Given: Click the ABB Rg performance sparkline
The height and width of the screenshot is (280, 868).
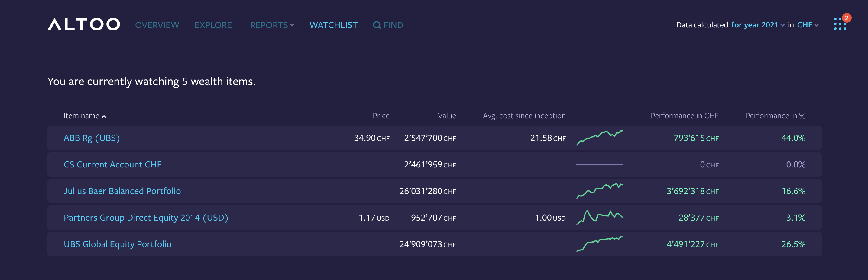Looking at the screenshot, I should tap(599, 138).
